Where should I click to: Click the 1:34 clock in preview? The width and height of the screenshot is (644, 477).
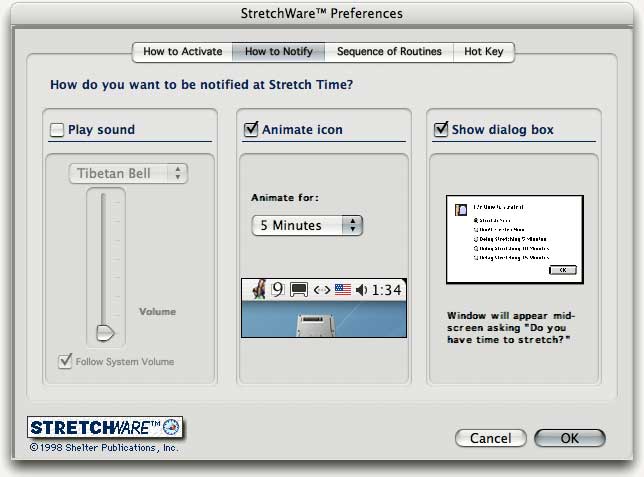[386, 290]
